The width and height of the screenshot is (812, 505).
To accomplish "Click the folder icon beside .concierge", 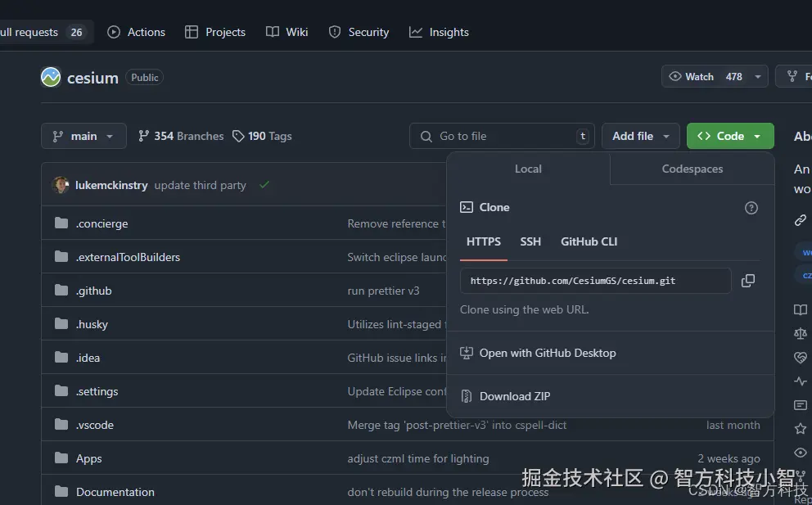I will [61, 223].
